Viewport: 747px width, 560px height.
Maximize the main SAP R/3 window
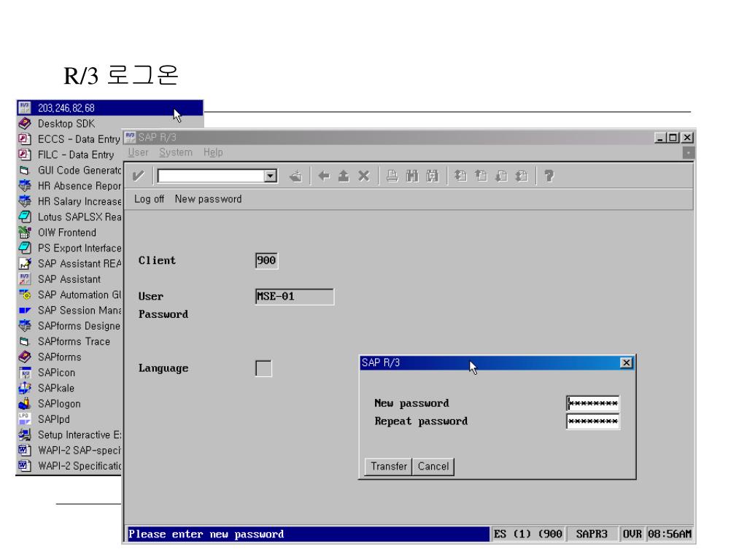673,138
